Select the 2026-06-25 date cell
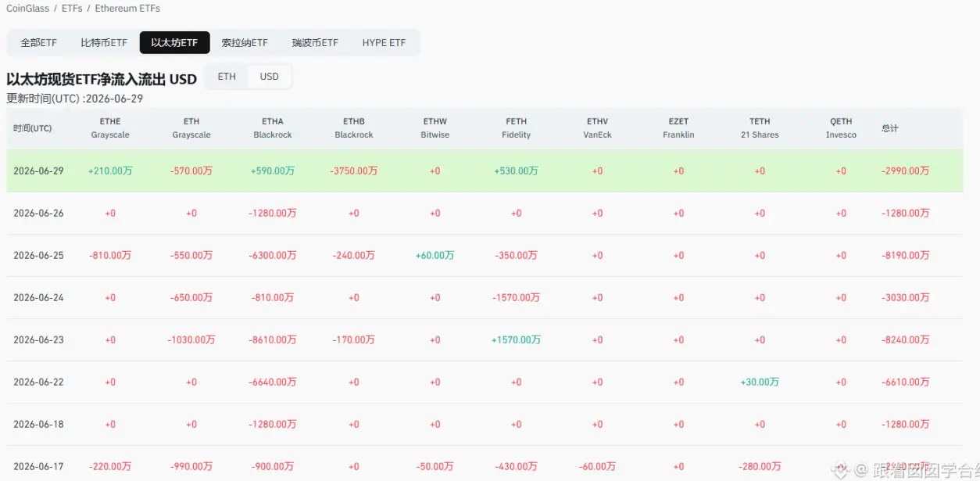The width and height of the screenshot is (980, 481). pos(38,255)
